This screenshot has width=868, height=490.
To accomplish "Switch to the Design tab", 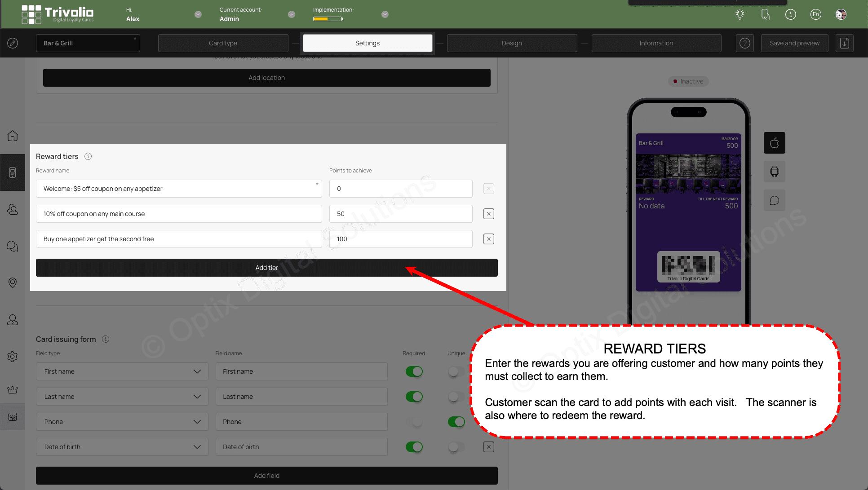I will coord(511,43).
